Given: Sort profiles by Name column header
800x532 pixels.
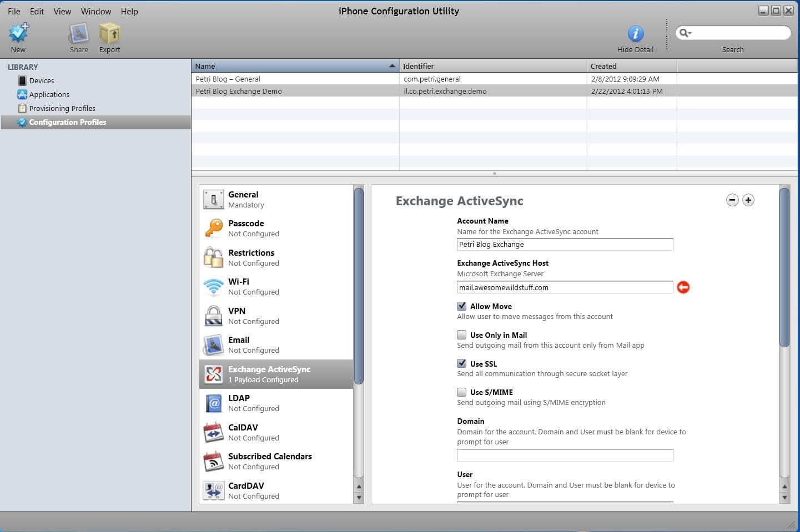Looking at the screenshot, I should (295, 66).
